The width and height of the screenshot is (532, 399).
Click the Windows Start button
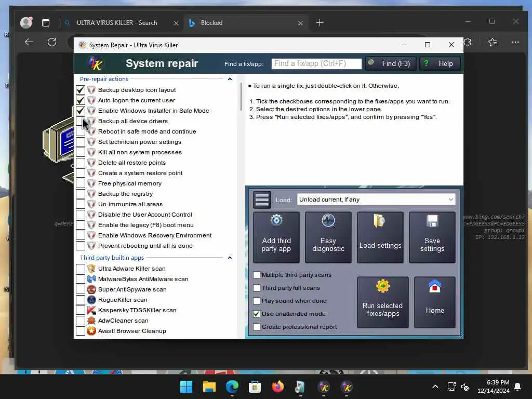(186, 387)
